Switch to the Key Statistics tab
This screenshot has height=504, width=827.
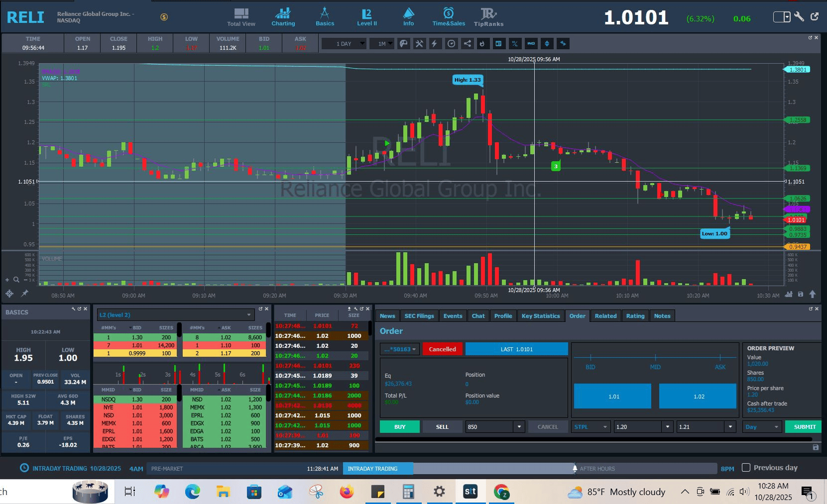(540, 316)
